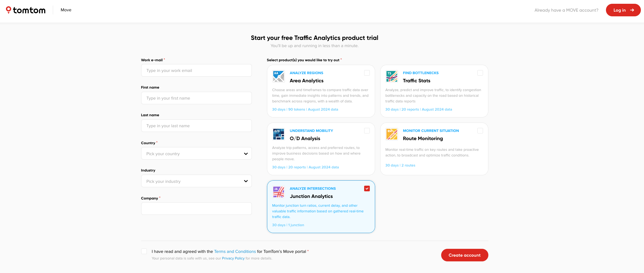Focus the Work e-mail input field

196,70
